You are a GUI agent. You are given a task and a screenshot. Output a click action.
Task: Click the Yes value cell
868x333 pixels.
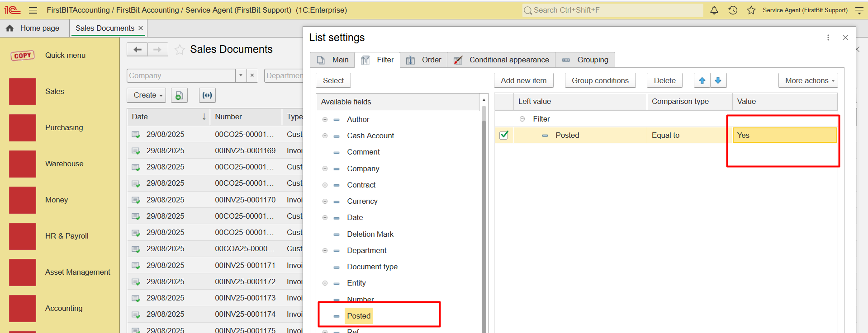point(785,135)
